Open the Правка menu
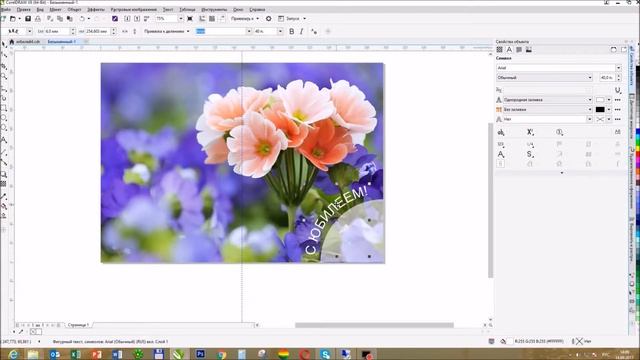 23,9
